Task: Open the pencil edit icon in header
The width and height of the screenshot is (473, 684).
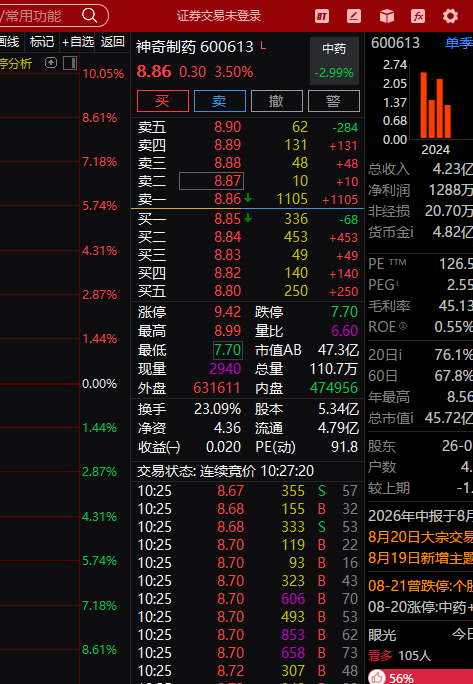Action: (354, 16)
